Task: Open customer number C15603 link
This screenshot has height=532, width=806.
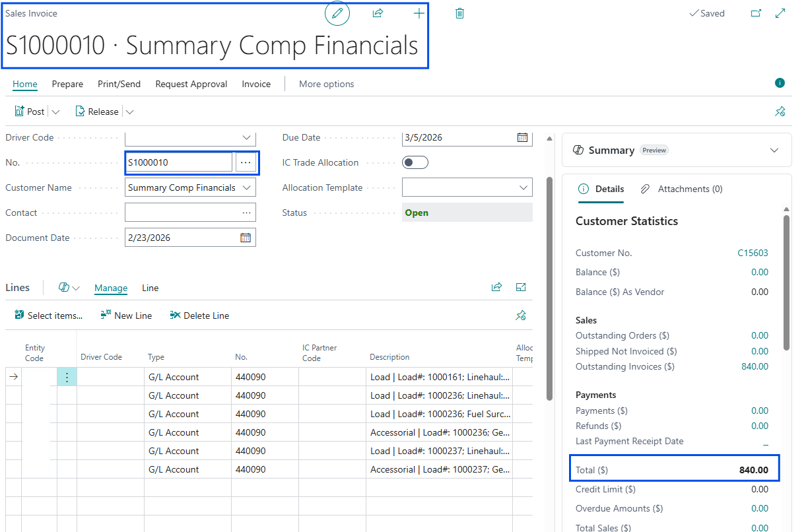Action: [x=753, y=253]
